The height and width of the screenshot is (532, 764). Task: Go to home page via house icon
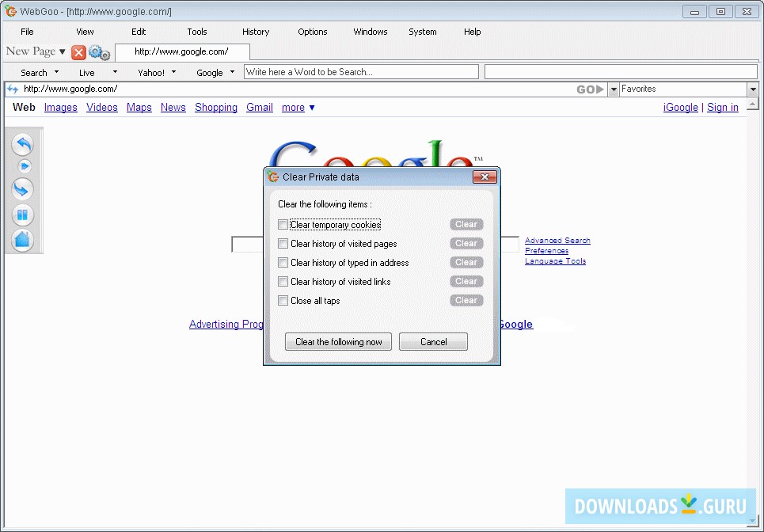tap(22, 240)
